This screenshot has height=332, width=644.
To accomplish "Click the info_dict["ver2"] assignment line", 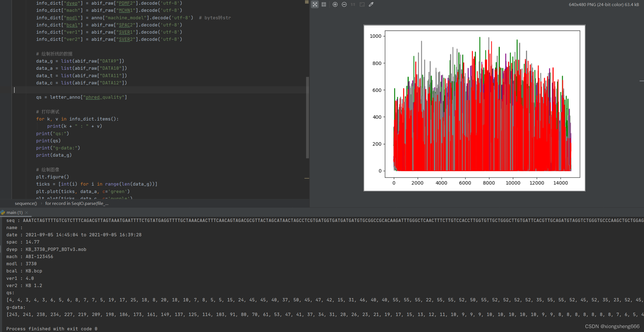I will [x=109, y=39].
